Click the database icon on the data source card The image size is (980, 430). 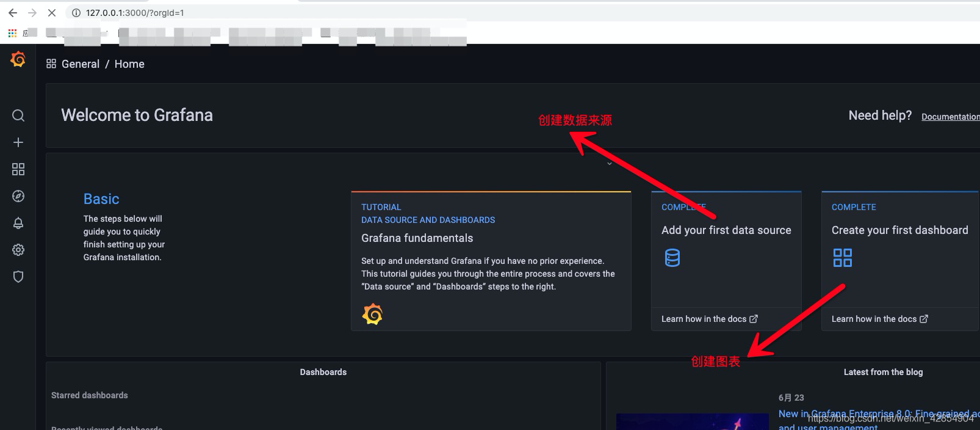coord(672,258)
